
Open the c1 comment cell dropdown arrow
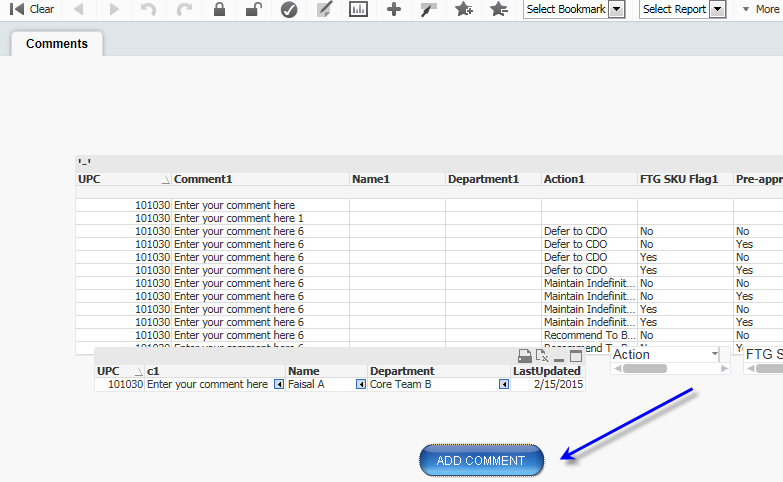point(279,384)
